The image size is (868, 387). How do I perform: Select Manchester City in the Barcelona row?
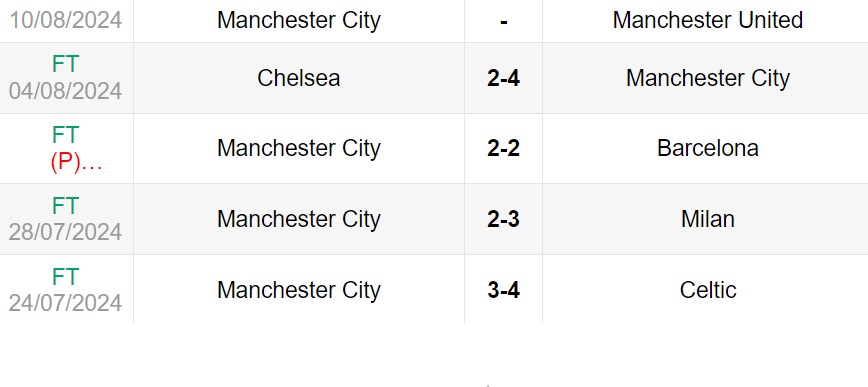click(x=298, y=148)
